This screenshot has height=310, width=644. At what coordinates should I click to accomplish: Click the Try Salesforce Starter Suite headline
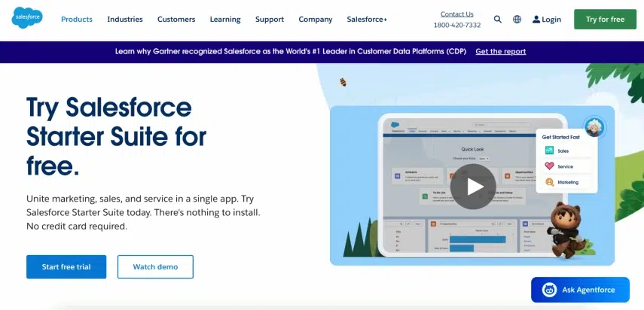coord(116,136)
